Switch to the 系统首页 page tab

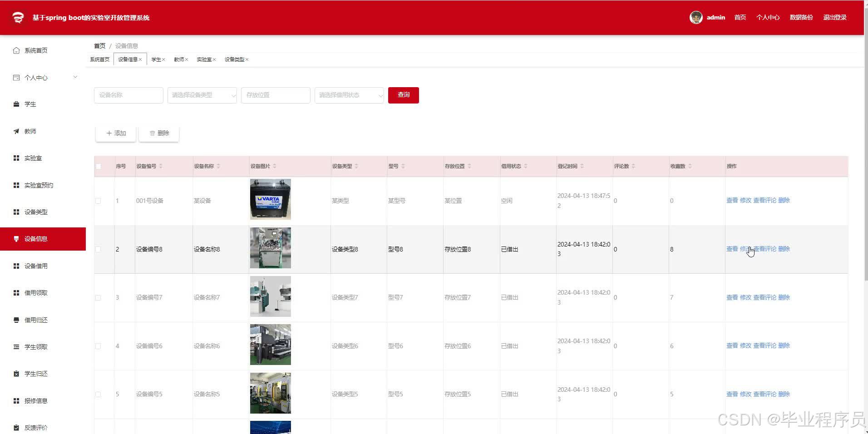point(100,59)
